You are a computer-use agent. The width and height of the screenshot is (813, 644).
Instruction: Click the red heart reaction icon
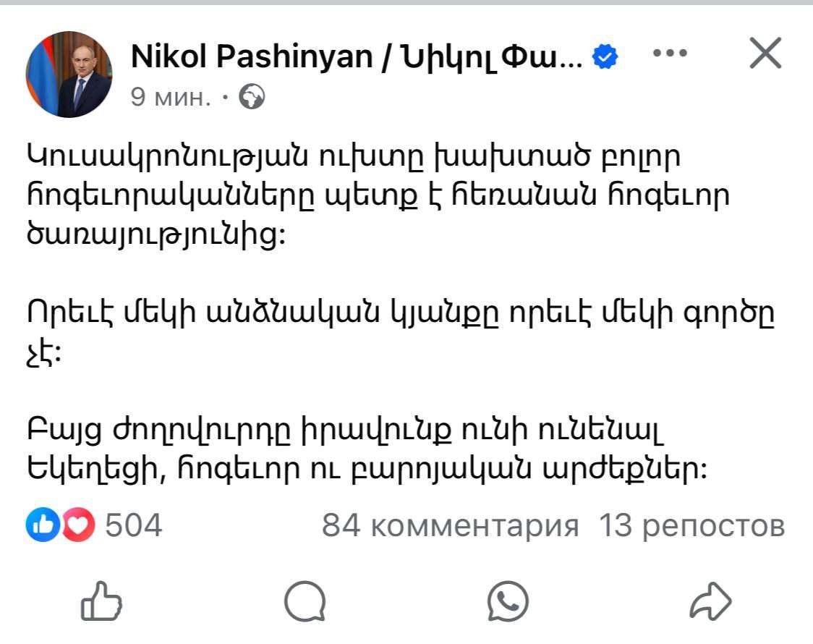[x=78, y=525]
